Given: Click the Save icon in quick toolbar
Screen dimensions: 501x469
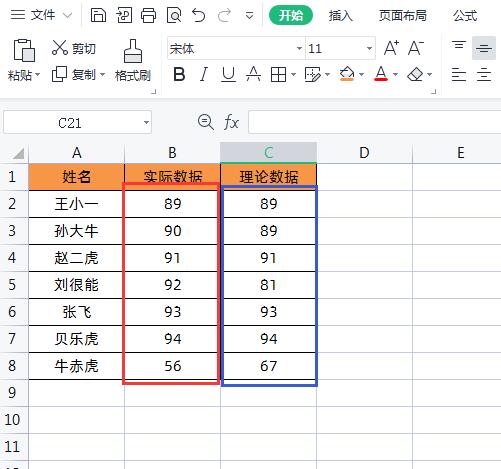Looking at the screenshot, I should coord(98,15).
